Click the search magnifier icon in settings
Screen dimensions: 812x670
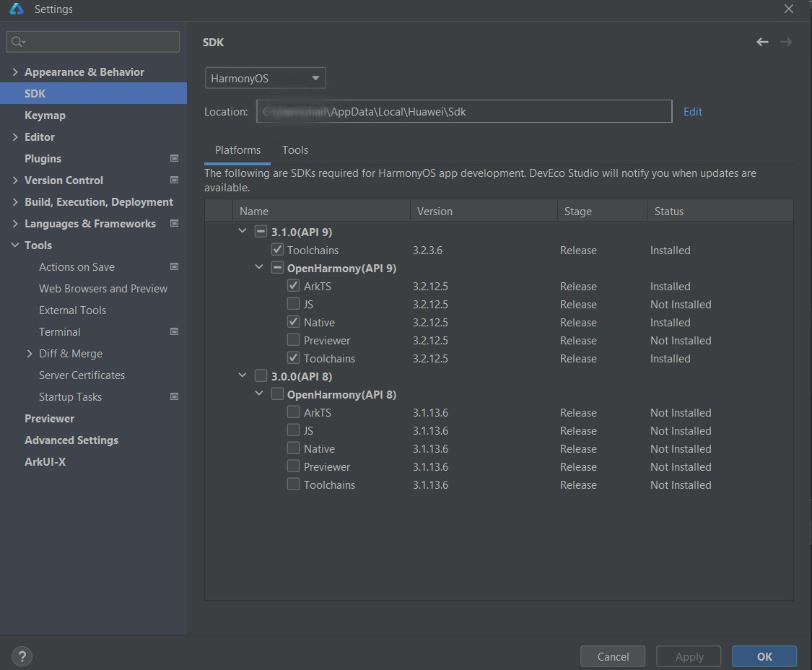[x=17, y=42]
